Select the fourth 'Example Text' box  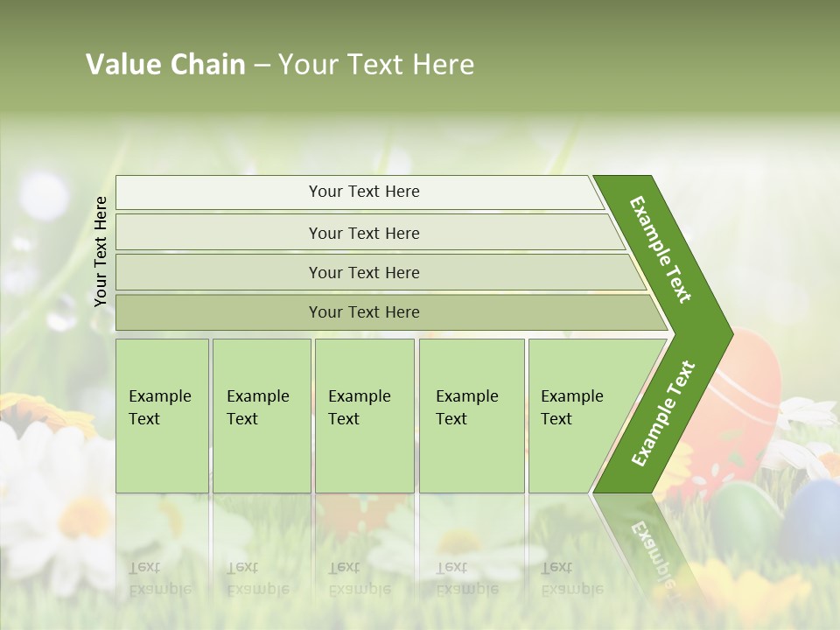pos(472,416)
